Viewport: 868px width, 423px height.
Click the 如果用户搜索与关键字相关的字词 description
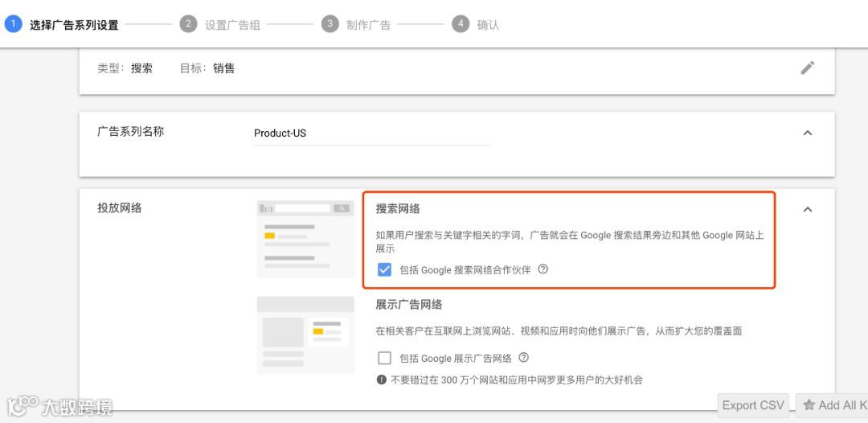570,242
